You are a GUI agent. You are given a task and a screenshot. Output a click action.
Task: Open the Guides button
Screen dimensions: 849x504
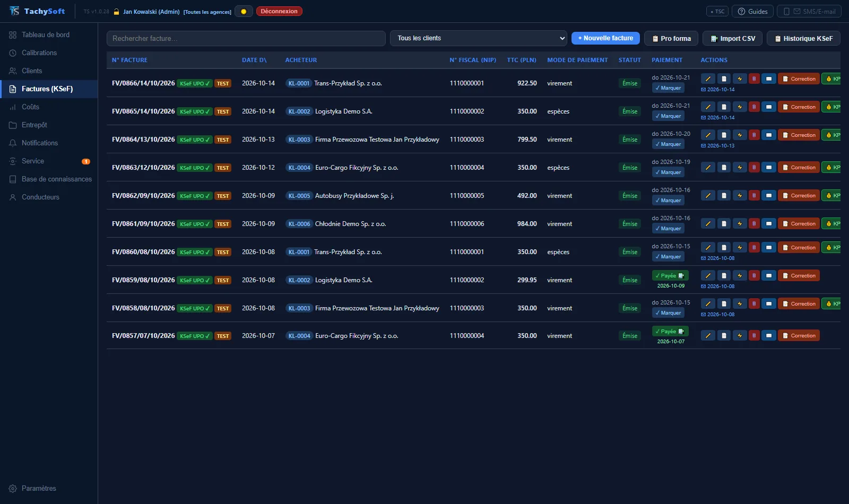(x=752, y=11)
